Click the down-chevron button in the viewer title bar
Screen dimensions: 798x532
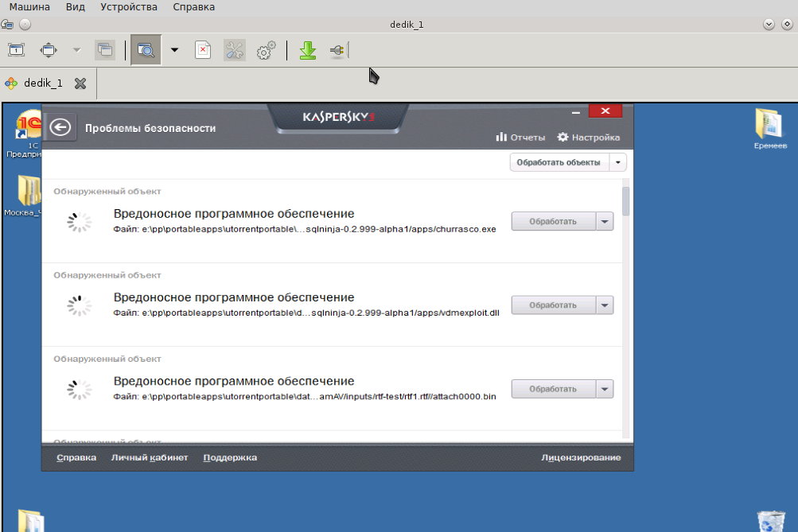pos(769,25)
